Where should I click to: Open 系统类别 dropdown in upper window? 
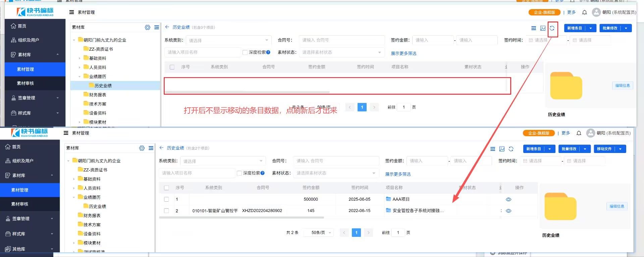pyautogui.click(x=228, y=40)
